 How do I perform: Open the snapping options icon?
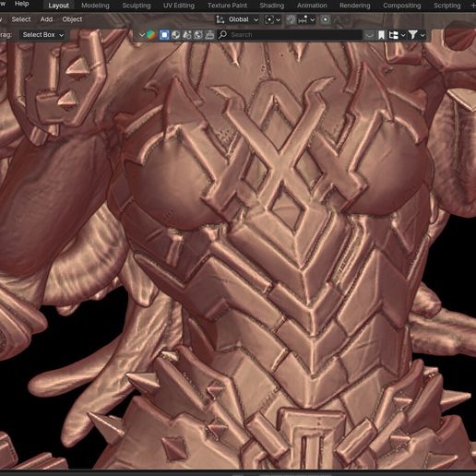click(x=306, y=19)
